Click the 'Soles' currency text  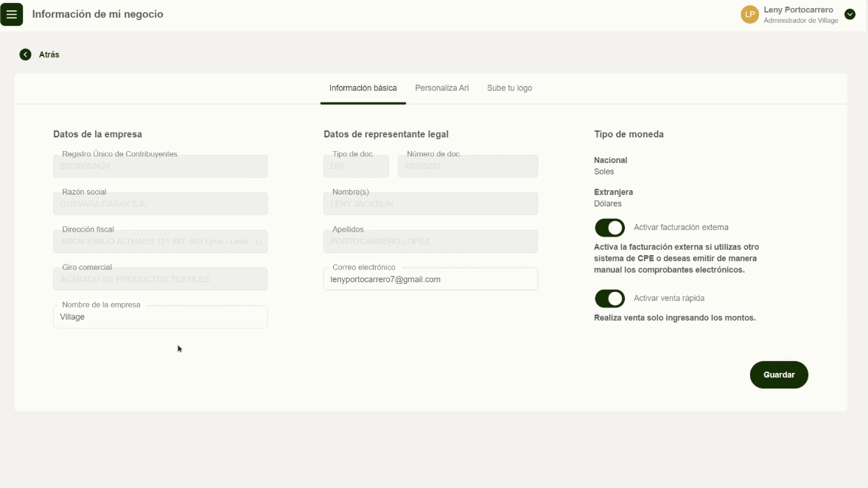(x=604, y=172)
